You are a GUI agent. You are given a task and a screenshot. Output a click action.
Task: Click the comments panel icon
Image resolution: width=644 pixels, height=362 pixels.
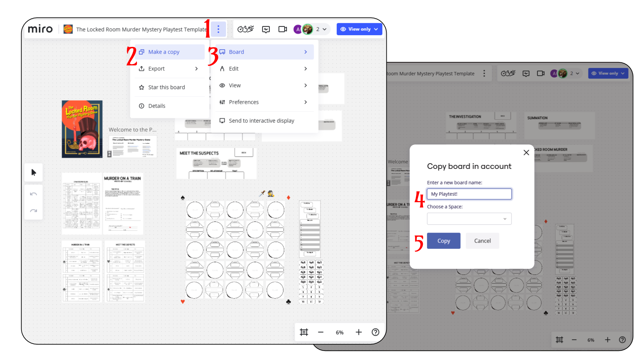pyautogui.click(x=265, y=29)
